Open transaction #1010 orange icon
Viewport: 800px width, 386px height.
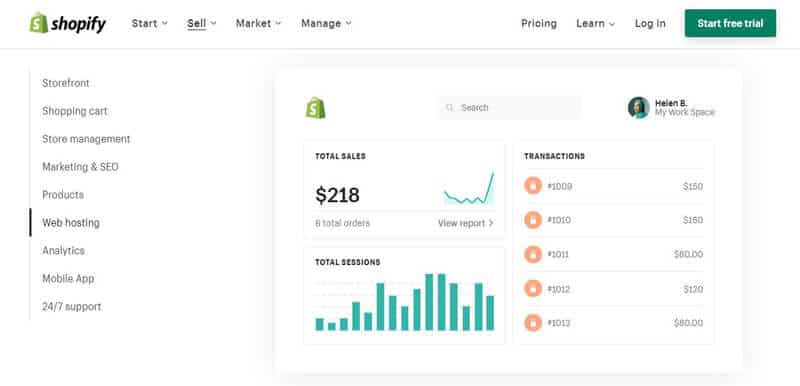[x=533, y=220]
